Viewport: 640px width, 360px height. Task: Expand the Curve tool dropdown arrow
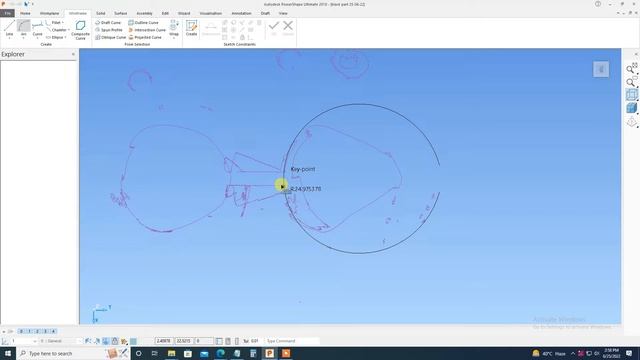(x=37, y=38)
